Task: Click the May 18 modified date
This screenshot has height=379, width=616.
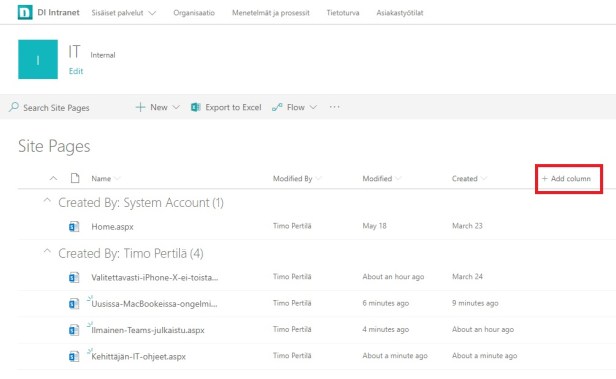Action: [374, 226]
